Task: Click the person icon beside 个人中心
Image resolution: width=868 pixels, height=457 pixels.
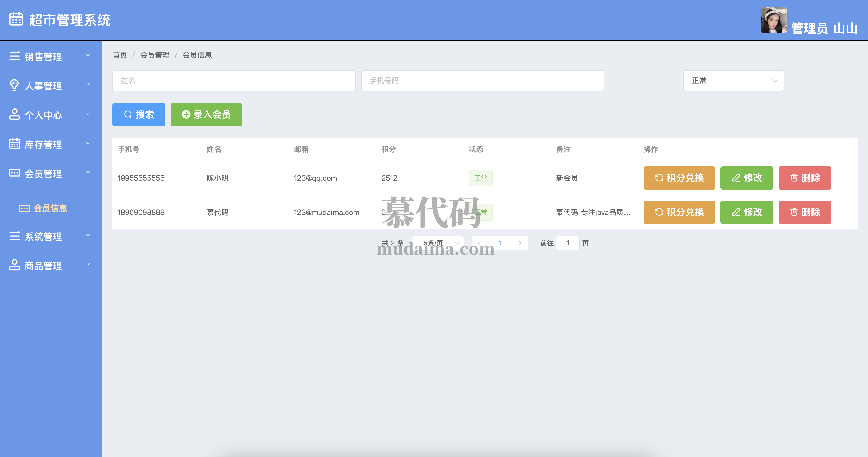Action: pyautogui.click(x=14, y=114)
